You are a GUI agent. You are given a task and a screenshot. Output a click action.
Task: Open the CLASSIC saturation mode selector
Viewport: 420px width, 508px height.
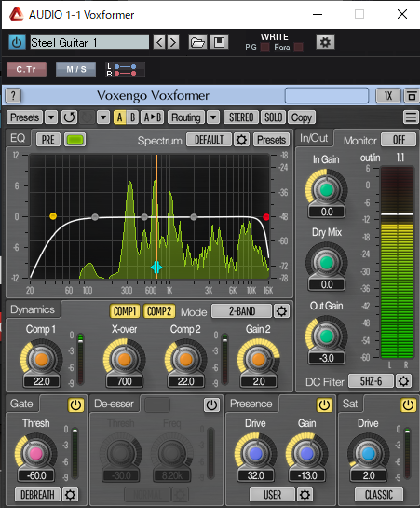click(x=379, y=495)
